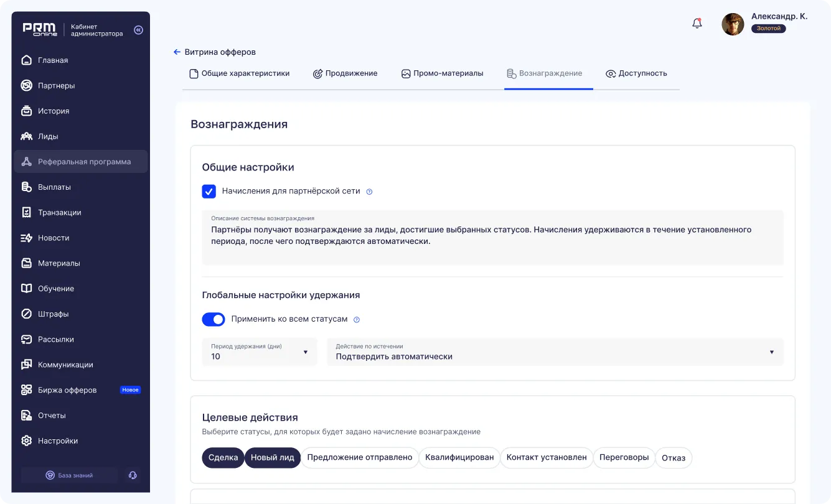Click the Главная home icon in the sidebar

coord(26,60)
